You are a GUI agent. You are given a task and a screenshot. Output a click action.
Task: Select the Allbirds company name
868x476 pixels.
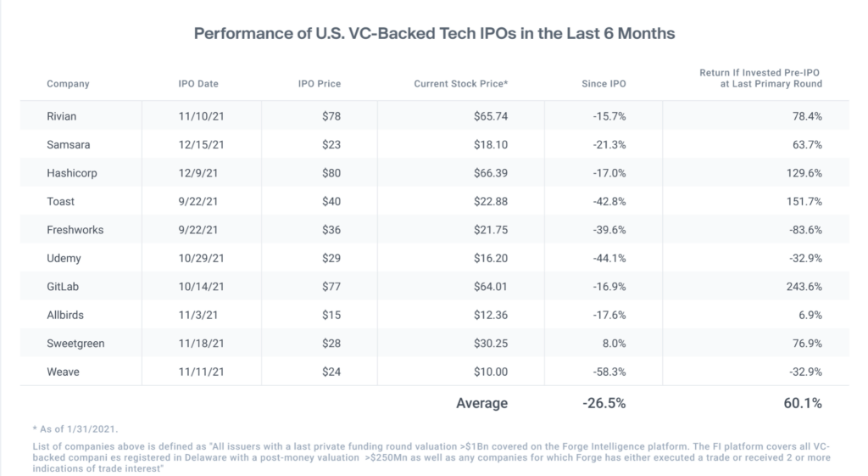click(x=65, y=315)
